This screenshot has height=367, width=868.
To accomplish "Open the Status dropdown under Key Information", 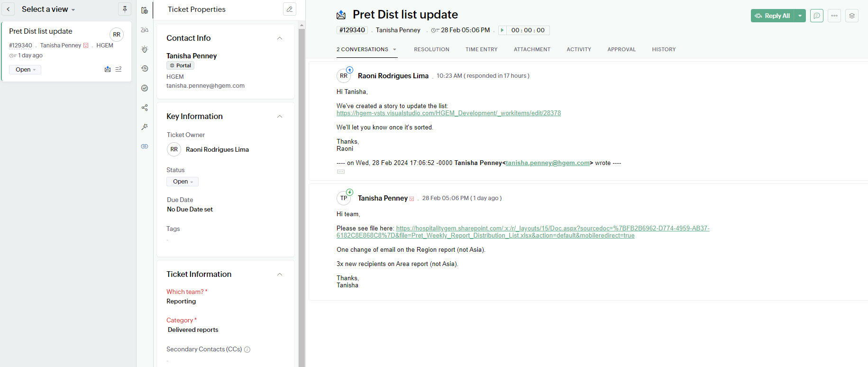I will point(183,182).
